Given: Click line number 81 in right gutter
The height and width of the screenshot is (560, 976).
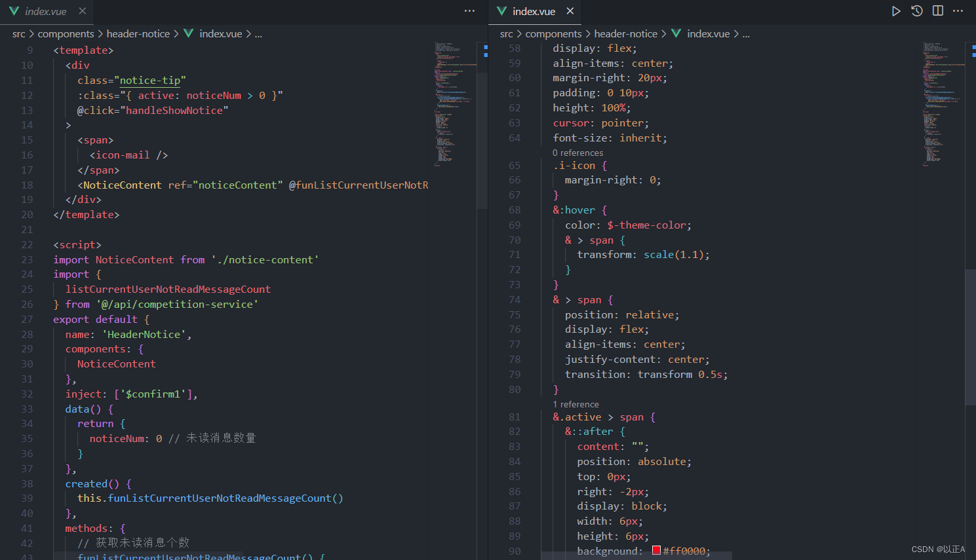Looking at the screenshot, I should coord(515,417).
